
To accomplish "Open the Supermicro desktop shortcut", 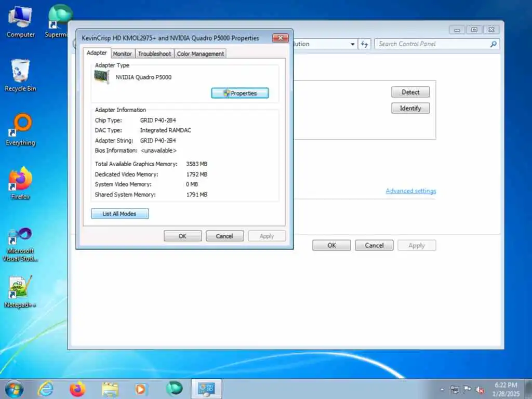I will pyautogui.click(x=58, y=21).
